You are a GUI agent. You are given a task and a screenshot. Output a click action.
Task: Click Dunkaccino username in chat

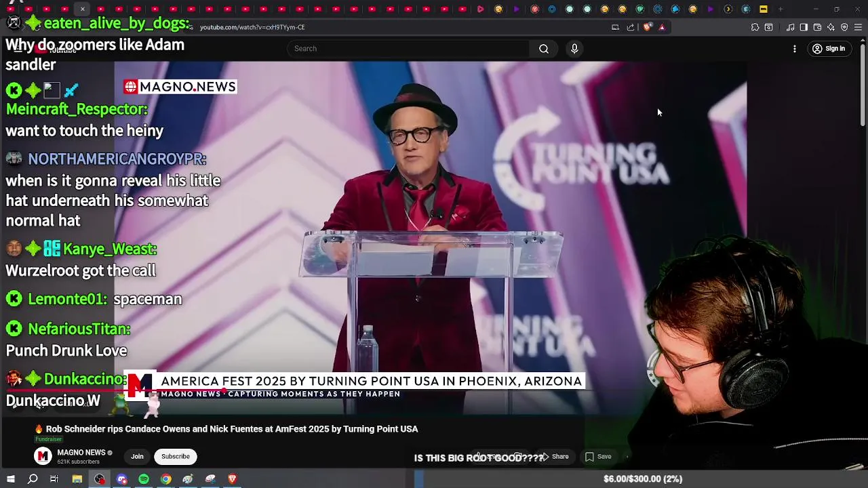click(85, 379)
